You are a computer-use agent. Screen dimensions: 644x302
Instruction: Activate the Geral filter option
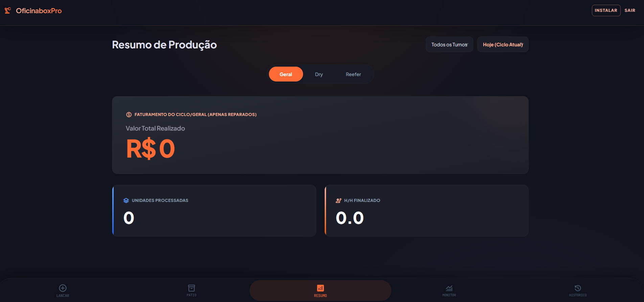pos(286,74)
